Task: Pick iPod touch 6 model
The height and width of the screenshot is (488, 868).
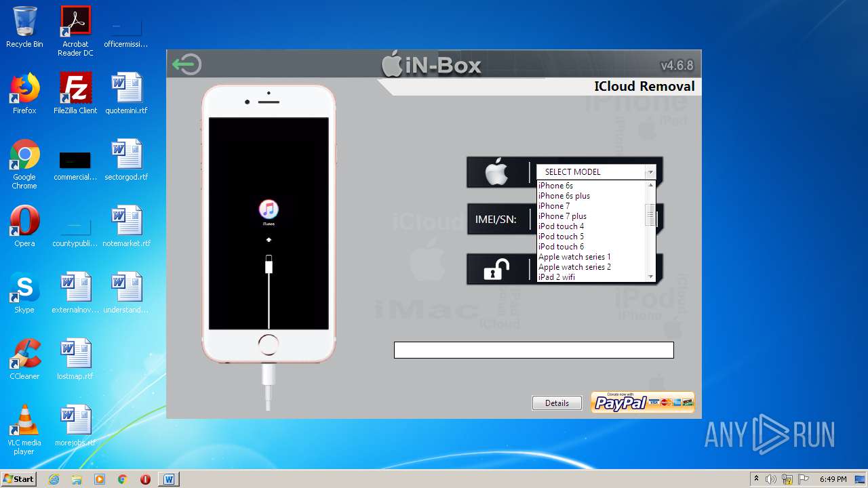Action: pos(561,247)
